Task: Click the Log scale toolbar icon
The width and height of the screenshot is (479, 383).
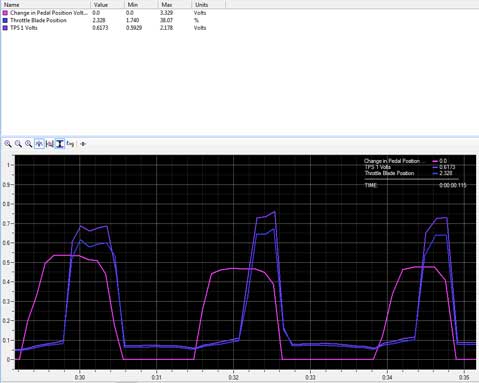Action: pyautogui.click(x=70, y=144)
